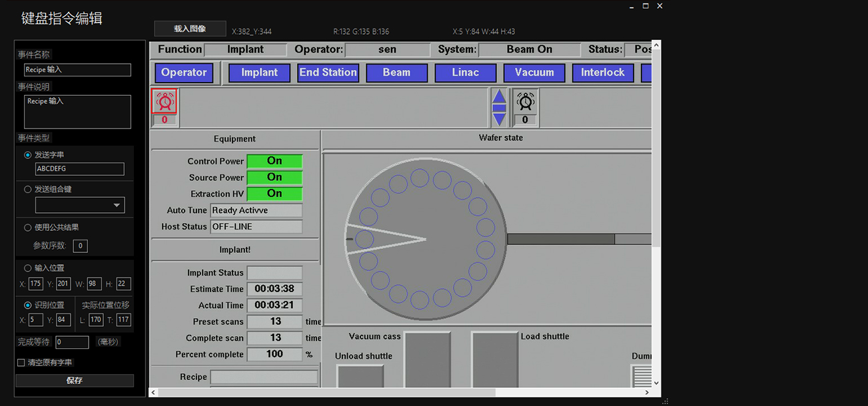Click the red alarm clock icon
Viewport: 868px width, 406px height.
pos(165,101)
